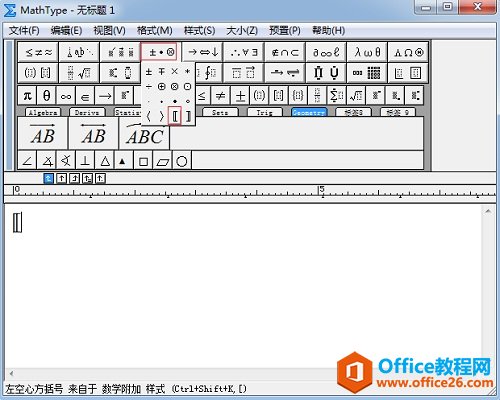Insert circle symbol from the Geometry bar
500x400 pixels.
point(182,161)
